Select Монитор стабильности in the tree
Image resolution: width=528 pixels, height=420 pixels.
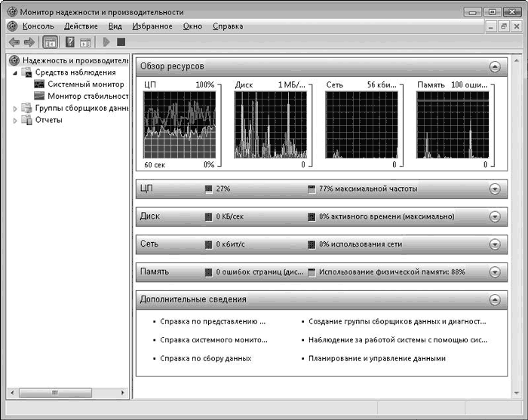click(87, 97)
